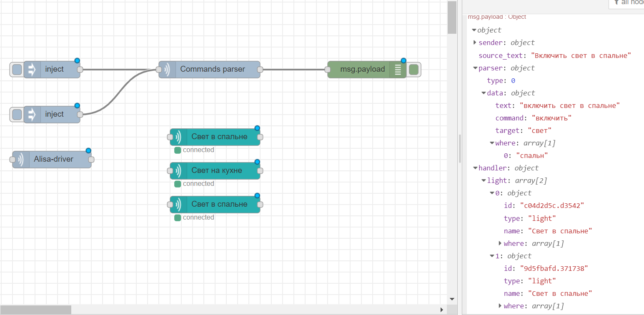Viewport: 644px width, 315px height.
Task: Click the input port of Alisa-driver node
Action: [13, 159]
